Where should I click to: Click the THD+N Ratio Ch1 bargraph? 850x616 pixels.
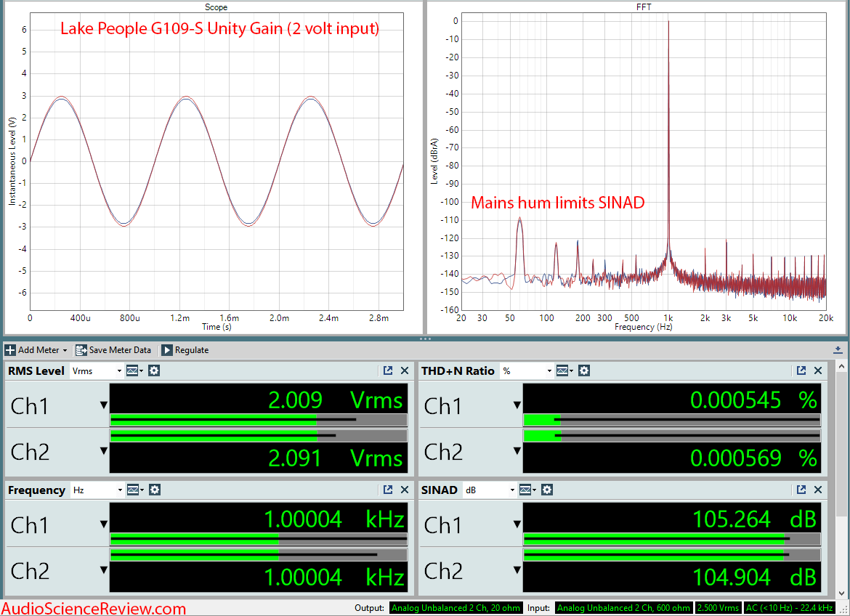672,420
